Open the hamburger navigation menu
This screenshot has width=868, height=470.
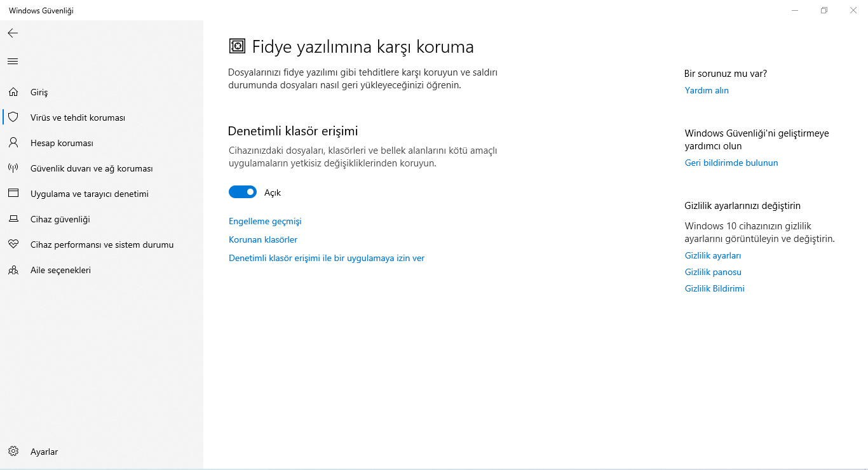pyautogui.click(x=13, y=62)
